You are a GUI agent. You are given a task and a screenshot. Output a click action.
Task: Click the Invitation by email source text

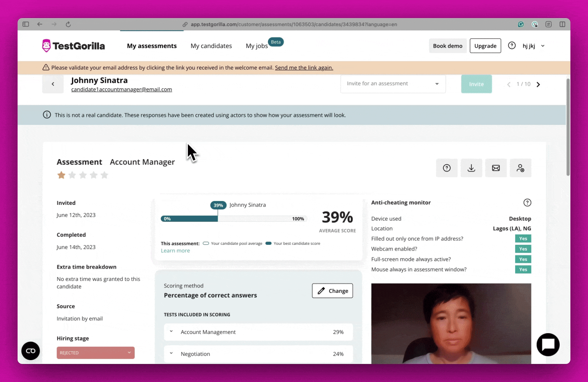[80, 319]
